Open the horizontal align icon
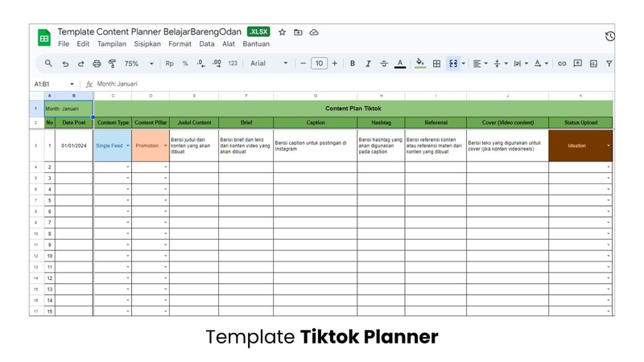The height and width of the screenshot is (362, 644). click(x=477, y=64)
